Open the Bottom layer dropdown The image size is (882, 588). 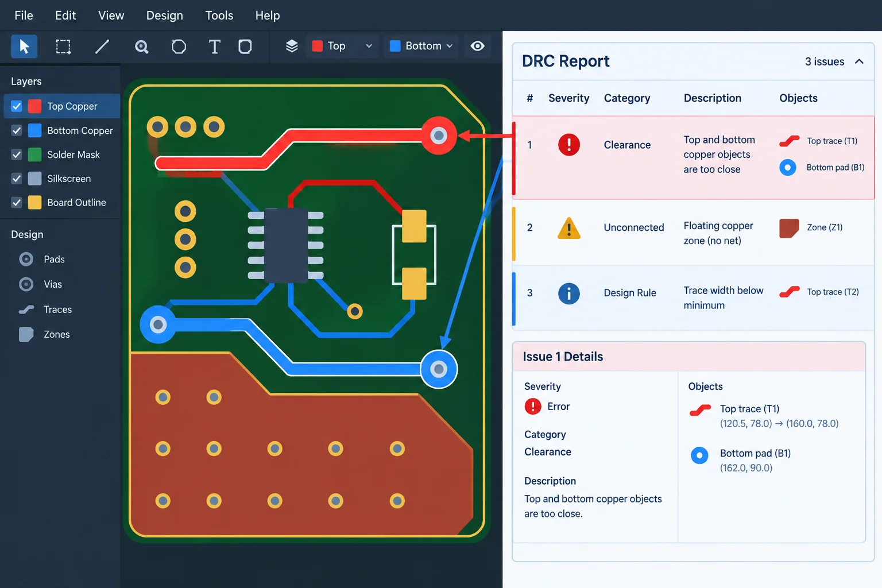coord(421,46)
